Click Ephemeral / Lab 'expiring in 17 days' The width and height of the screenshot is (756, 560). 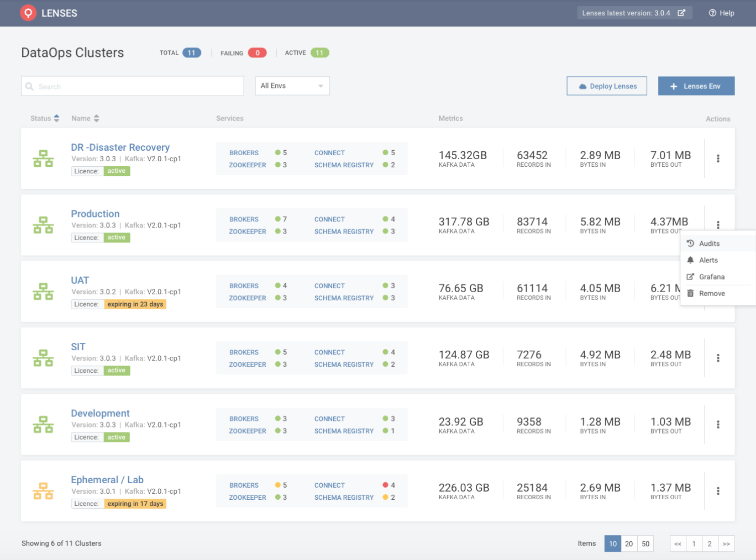coord(135,504)
